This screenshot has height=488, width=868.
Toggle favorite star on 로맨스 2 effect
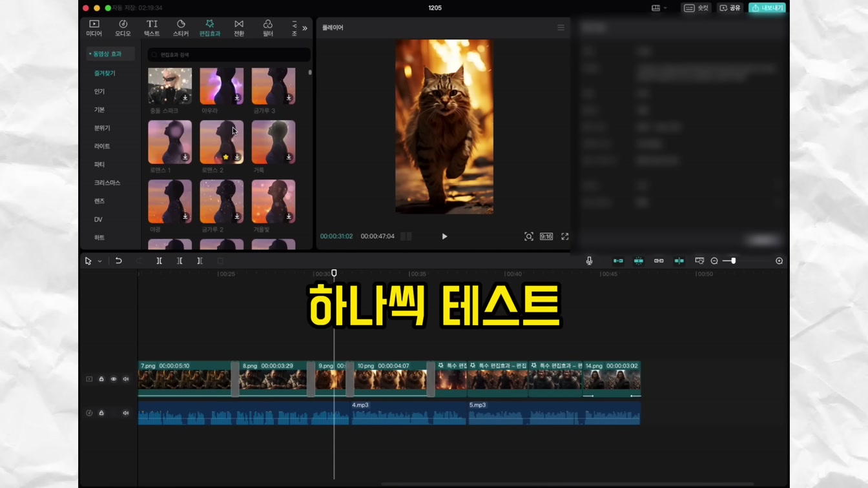pos(225,157)
